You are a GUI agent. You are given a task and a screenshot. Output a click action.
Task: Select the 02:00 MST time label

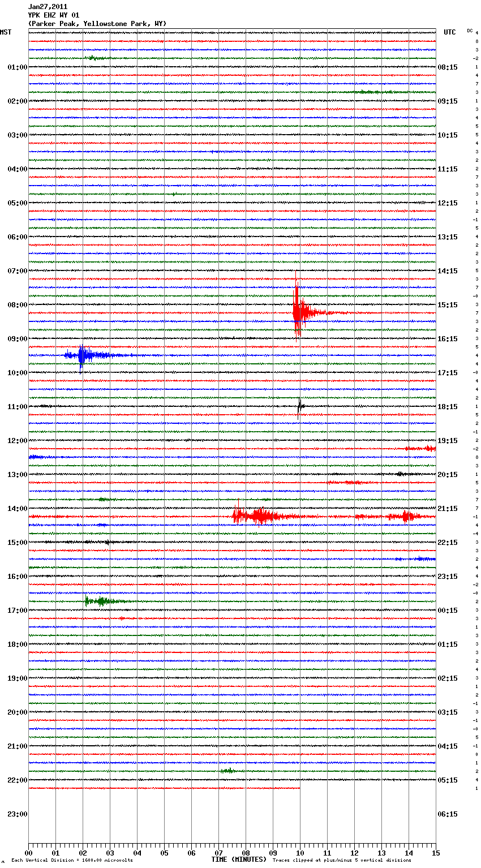(18, 101)
